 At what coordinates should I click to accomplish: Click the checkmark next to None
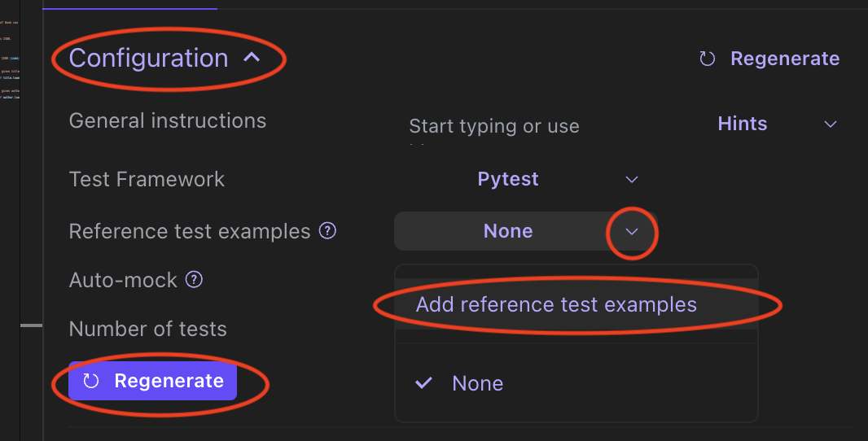coord(423,382)
